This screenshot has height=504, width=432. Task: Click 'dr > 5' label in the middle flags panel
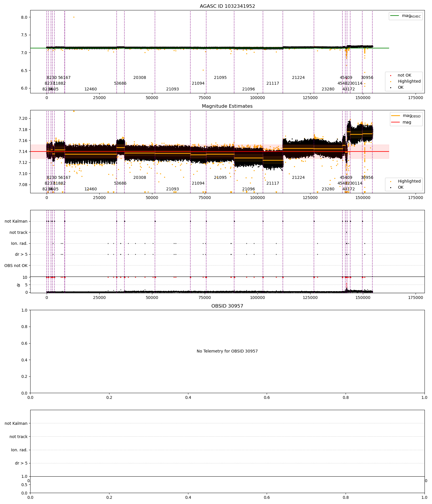21,255
